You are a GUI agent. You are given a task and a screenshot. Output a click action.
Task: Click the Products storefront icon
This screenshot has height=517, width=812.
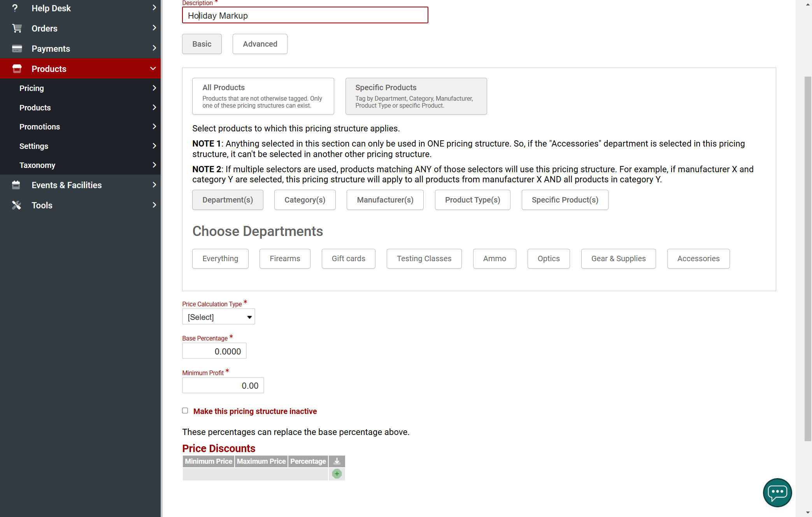[17, 69]
